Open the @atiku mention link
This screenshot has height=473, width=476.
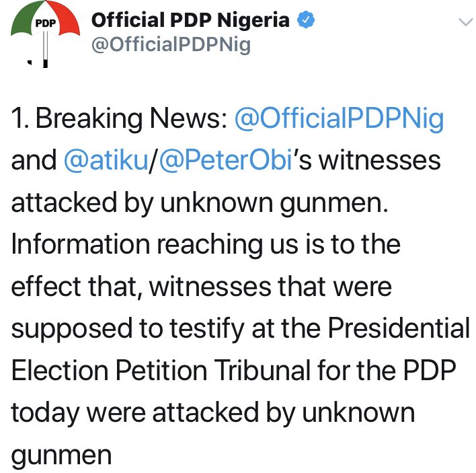(106, 160)
